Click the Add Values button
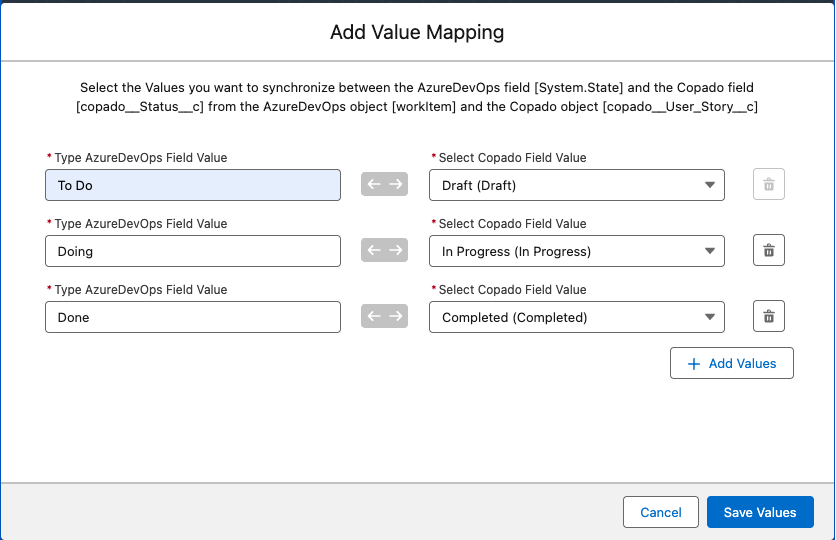Viewport: 836px width, 540px height. [x=732, y=363]
